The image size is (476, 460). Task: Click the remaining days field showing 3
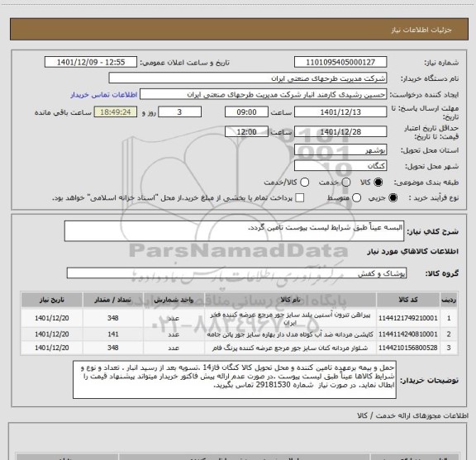(x=179, y=112)
